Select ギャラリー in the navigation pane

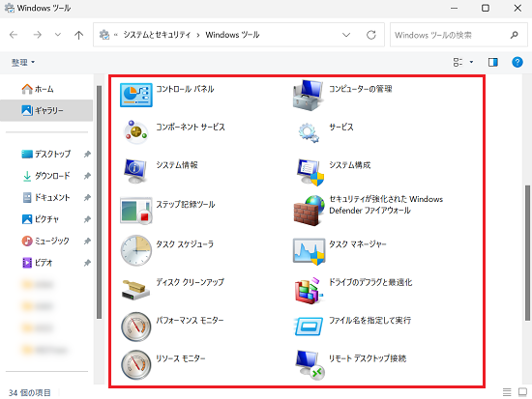pyautogui.click(x=46, y=110)
